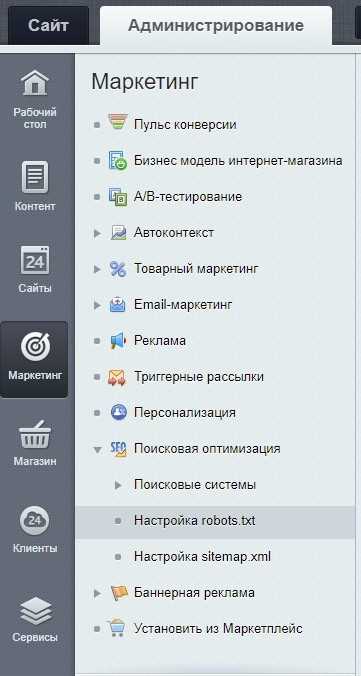Open the Персонализация menu item
Image resolution: width=361 pixels, height=676 pixels.
click(x=185, y=413)
